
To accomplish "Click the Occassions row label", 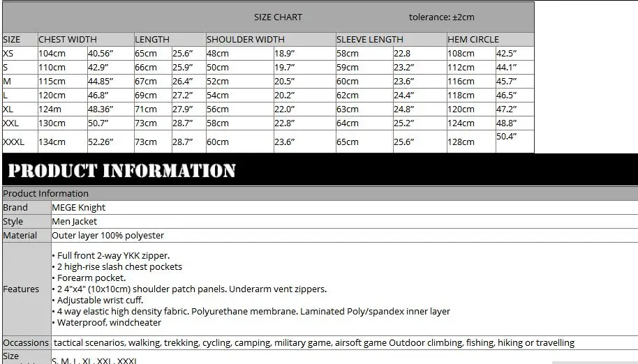I will (x=26, y=343).
